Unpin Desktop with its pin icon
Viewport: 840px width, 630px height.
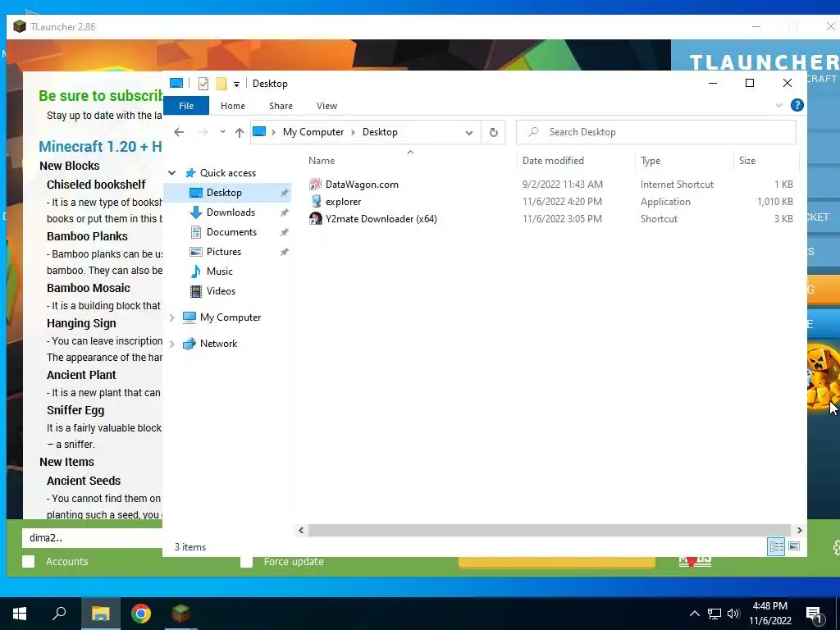coord(284,193)
